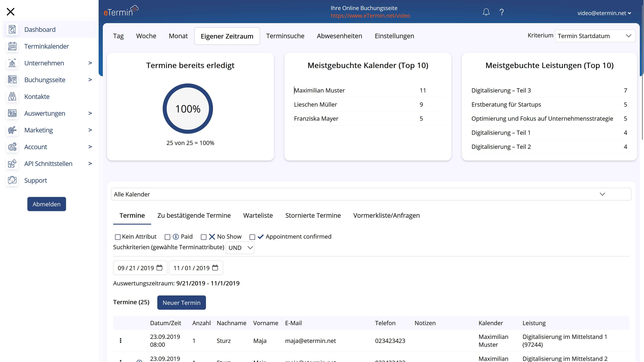
Task: Click Neuer Termin button
Action: (181, 302)
